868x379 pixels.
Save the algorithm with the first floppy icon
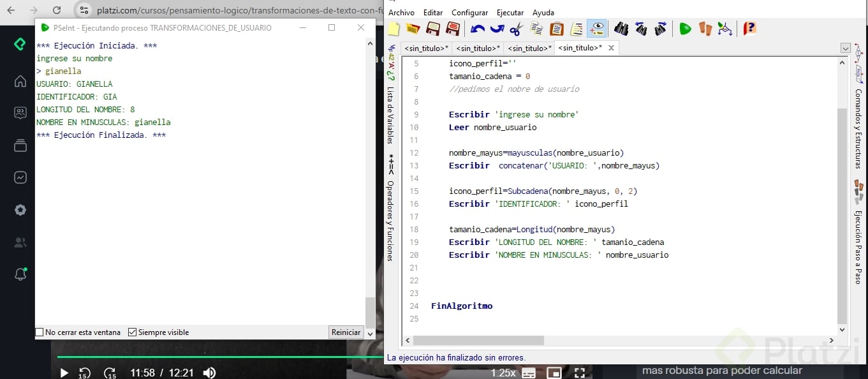pyautogui.click(x=433, y=29)
